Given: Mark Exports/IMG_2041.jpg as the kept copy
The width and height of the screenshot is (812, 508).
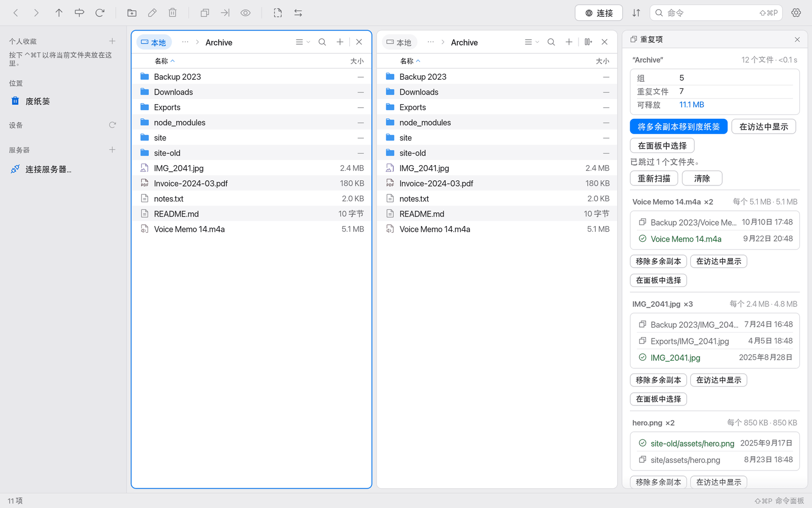Looking at the screenshot, I should (x=642, y=341).
